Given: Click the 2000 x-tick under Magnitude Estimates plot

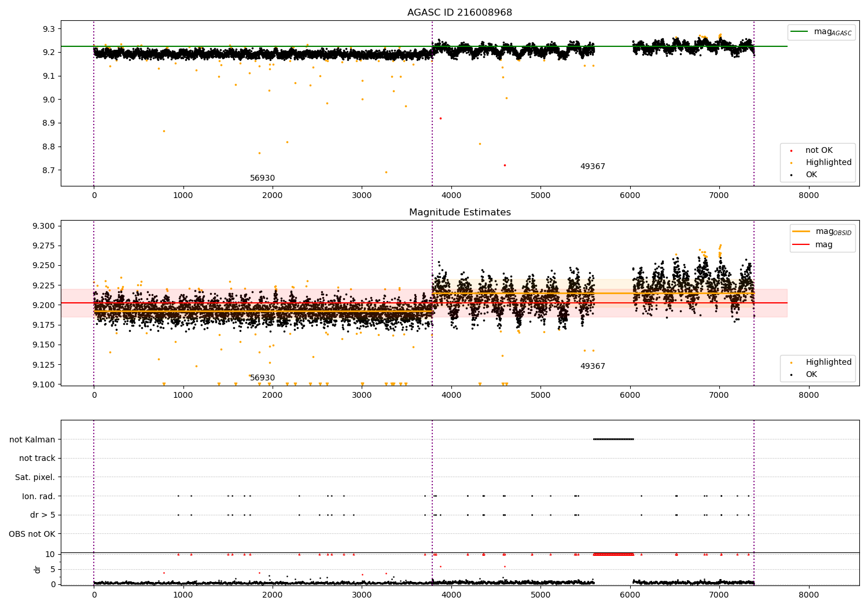Looking at the screenshot, I should tap(273, 395).
